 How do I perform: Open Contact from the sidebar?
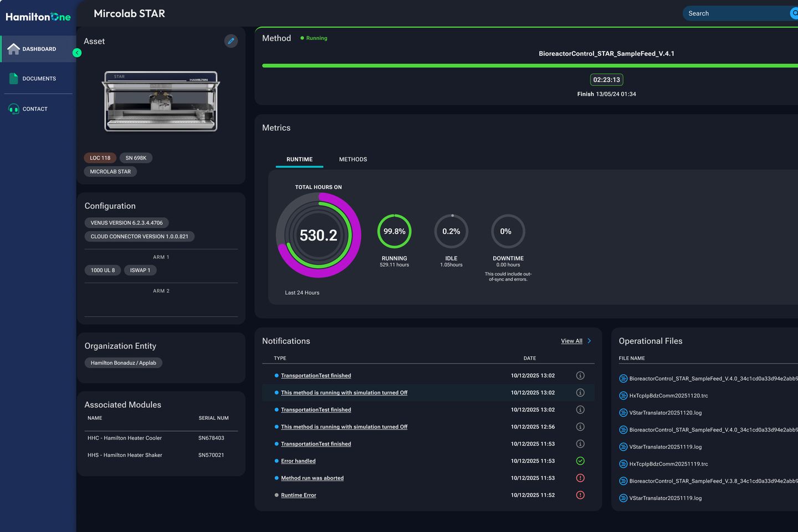(38, 109)
